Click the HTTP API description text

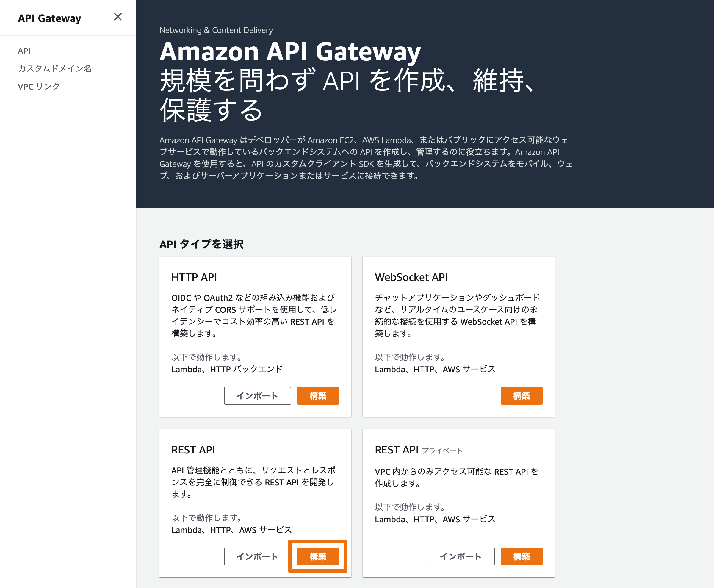(254, 315)
